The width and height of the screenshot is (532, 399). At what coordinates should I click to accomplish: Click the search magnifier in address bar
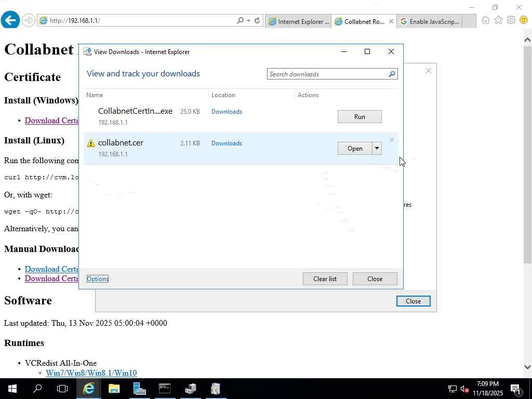240,20
